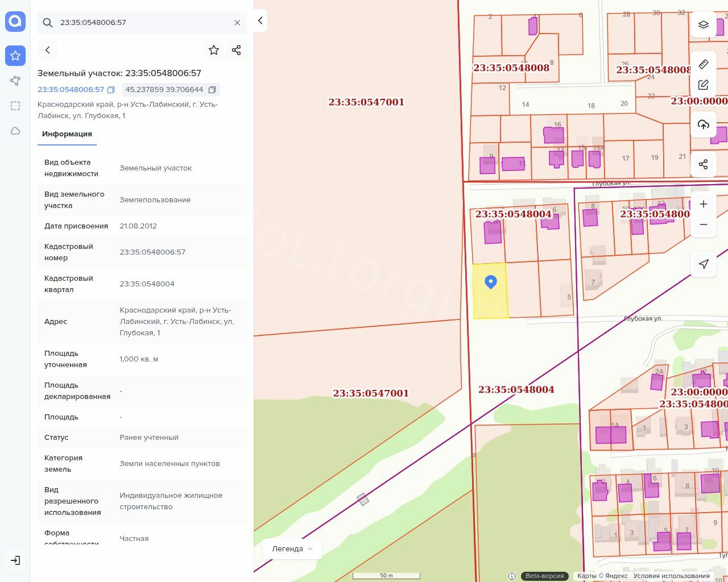Go back using the left arrow button

[48, 50]
